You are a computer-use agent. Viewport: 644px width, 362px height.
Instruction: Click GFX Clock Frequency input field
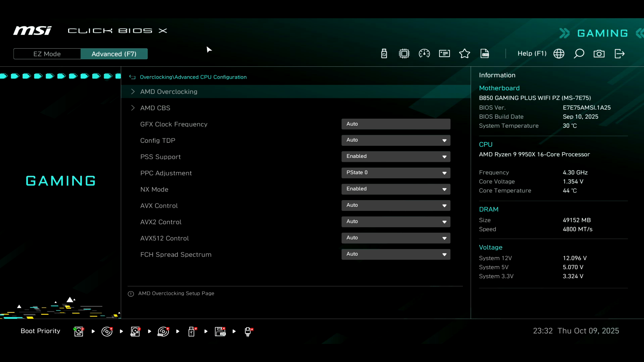(x=396, y=124)
